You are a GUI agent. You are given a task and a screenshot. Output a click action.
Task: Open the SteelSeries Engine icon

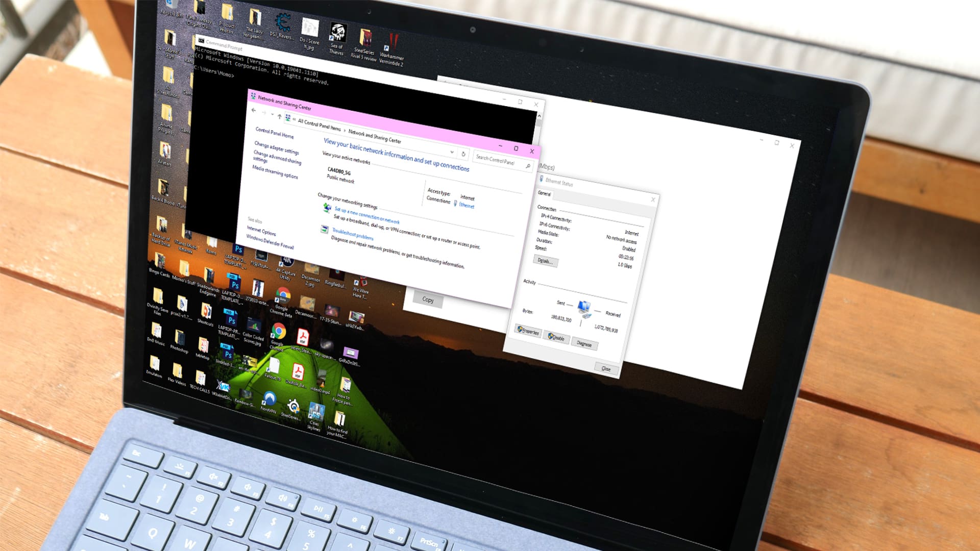[x=293, y=407]
